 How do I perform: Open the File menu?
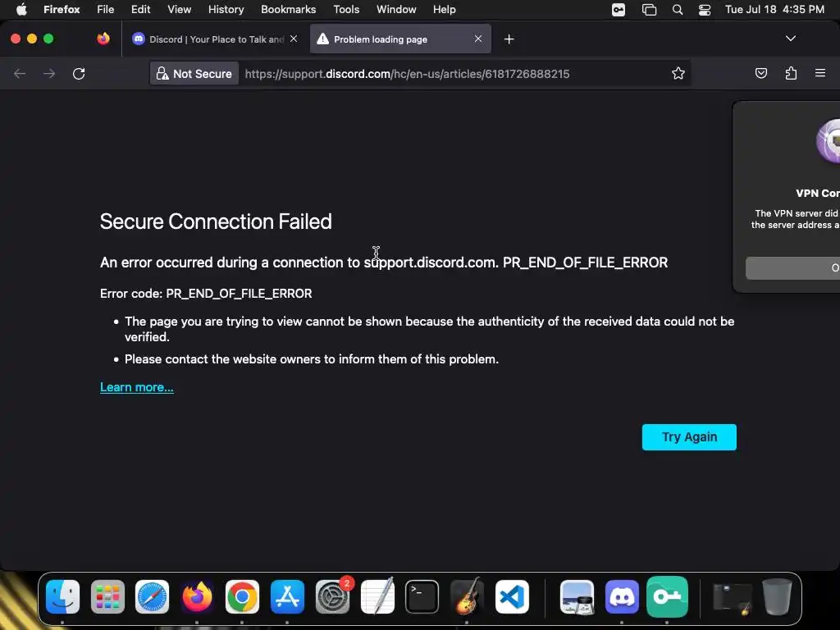105,9
